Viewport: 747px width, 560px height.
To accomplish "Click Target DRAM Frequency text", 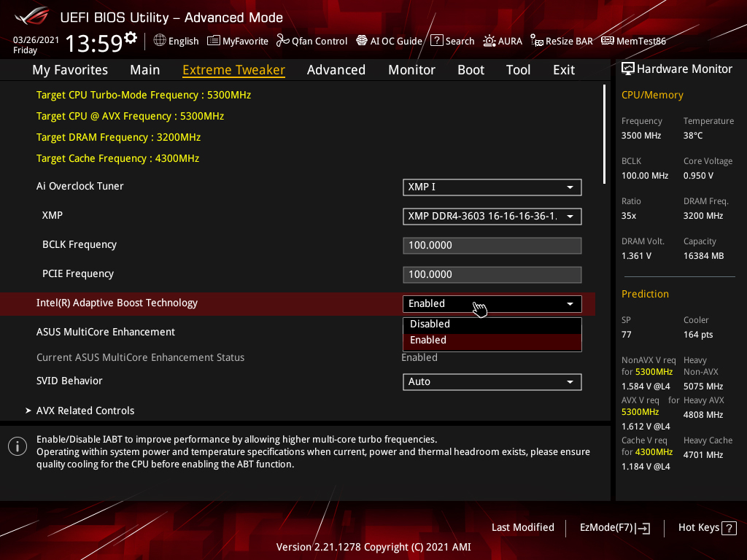I will tap(118, 137).
